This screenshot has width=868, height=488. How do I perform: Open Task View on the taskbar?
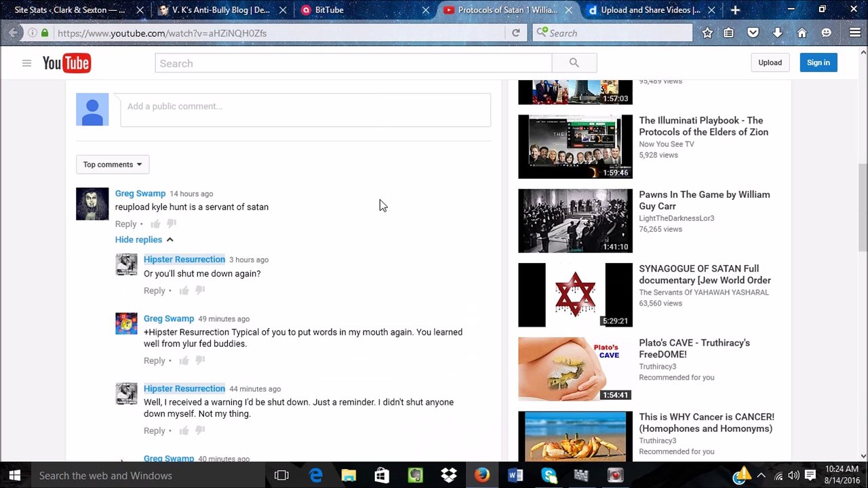tap(281, 475)
